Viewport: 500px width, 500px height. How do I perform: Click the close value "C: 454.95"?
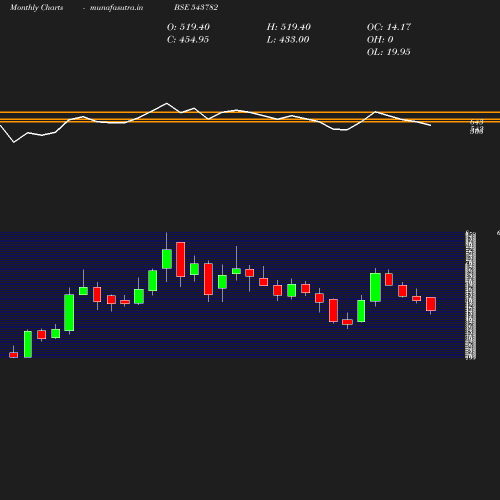click(188, 40)
